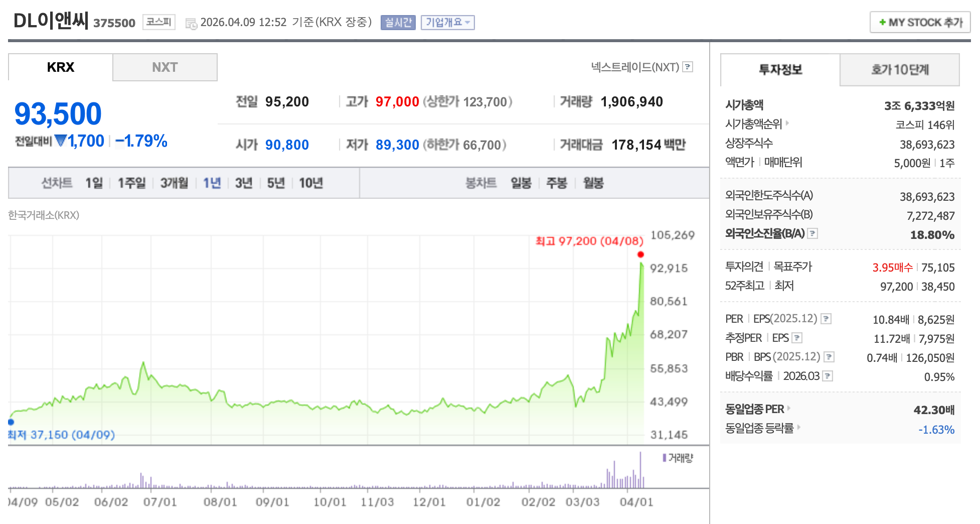The height and width of the screenshot is (524, 980).
Task: Click the 목표주가 value 75,105
Action: [938, 268]
